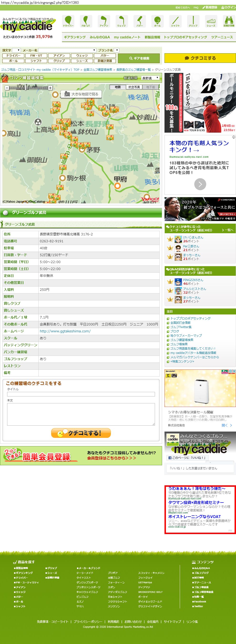Go to ツアーニュース menu item
The image size is (236, 644).
[x=222, y=37]
